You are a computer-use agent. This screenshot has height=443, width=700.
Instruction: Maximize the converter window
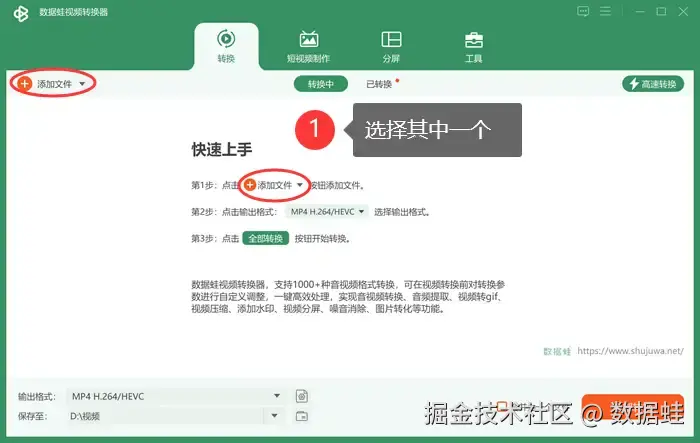pyautogui.click(x=661, y=12)
